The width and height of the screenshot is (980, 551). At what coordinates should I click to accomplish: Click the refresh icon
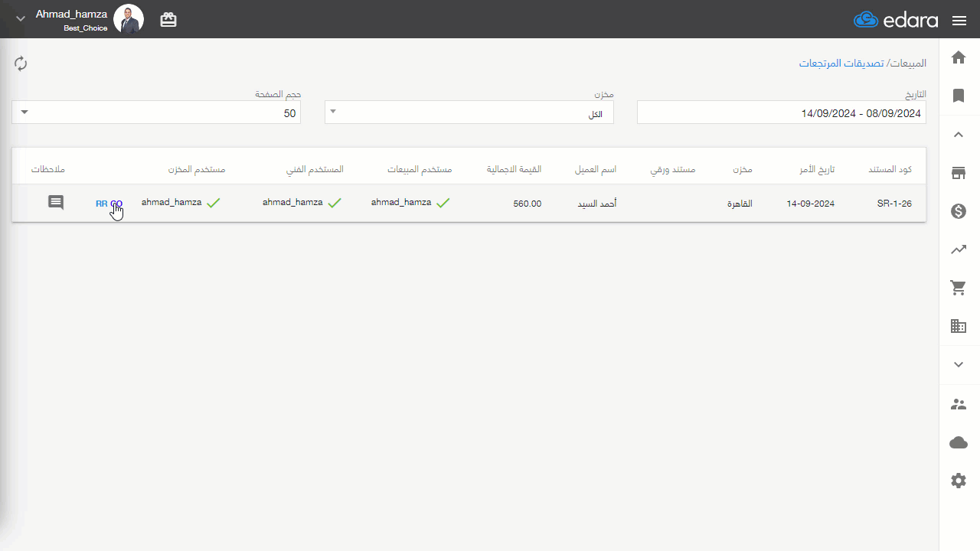pyautogui.click(x=21, y=64)
